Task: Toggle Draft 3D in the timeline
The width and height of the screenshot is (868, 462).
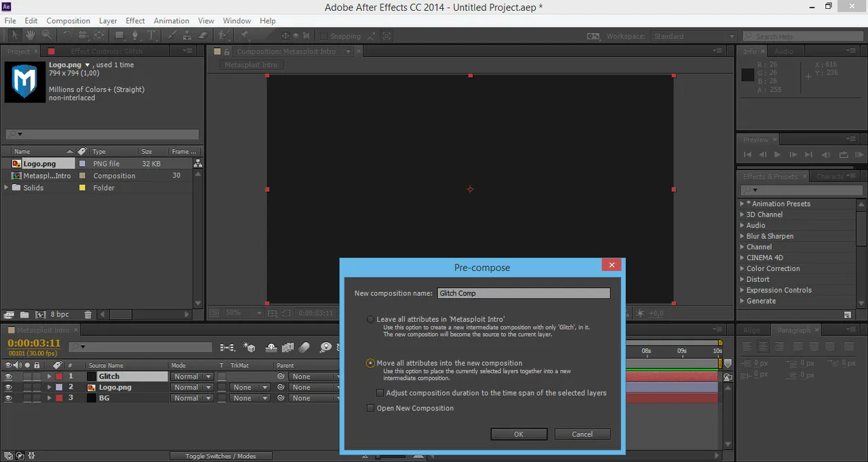Action: point(249,348)
